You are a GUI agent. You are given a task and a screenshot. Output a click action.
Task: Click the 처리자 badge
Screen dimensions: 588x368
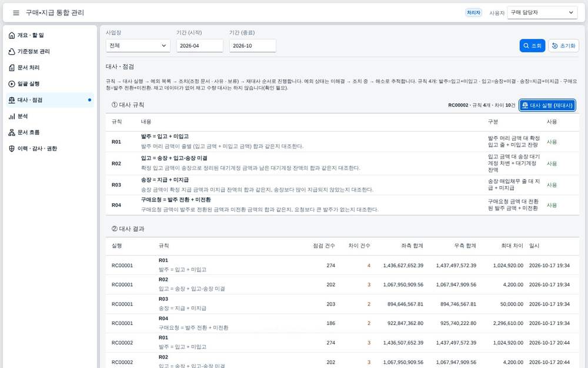[x=473, y=13]
